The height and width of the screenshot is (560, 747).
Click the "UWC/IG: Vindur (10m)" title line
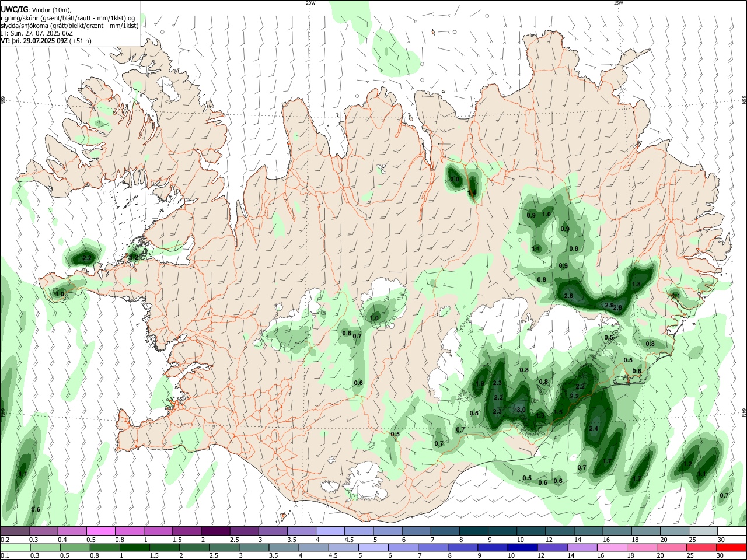click(36, 10)
